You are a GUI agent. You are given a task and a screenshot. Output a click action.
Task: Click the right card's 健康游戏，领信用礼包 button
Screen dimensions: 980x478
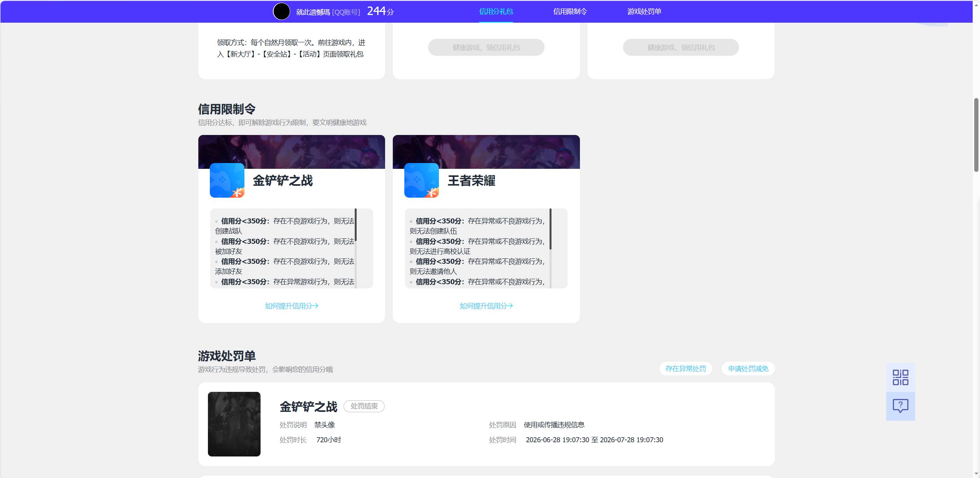pyautogui.click(x=681, y=47)
